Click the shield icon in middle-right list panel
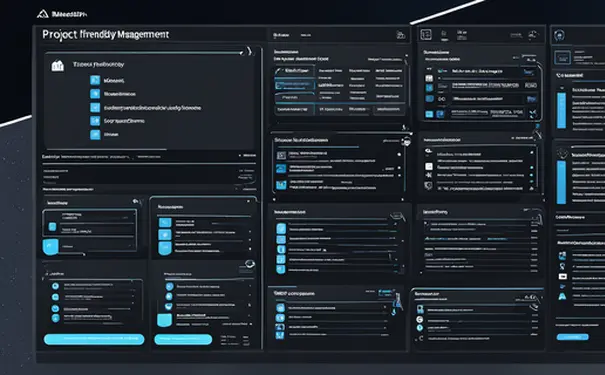This screenshot has height=375, width=605. tap(428, 186)
